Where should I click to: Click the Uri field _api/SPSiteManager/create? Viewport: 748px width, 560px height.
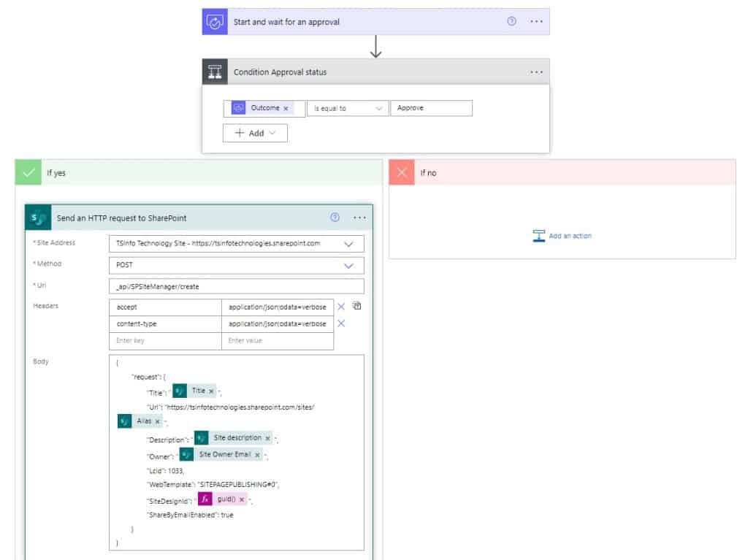[236, 287]
